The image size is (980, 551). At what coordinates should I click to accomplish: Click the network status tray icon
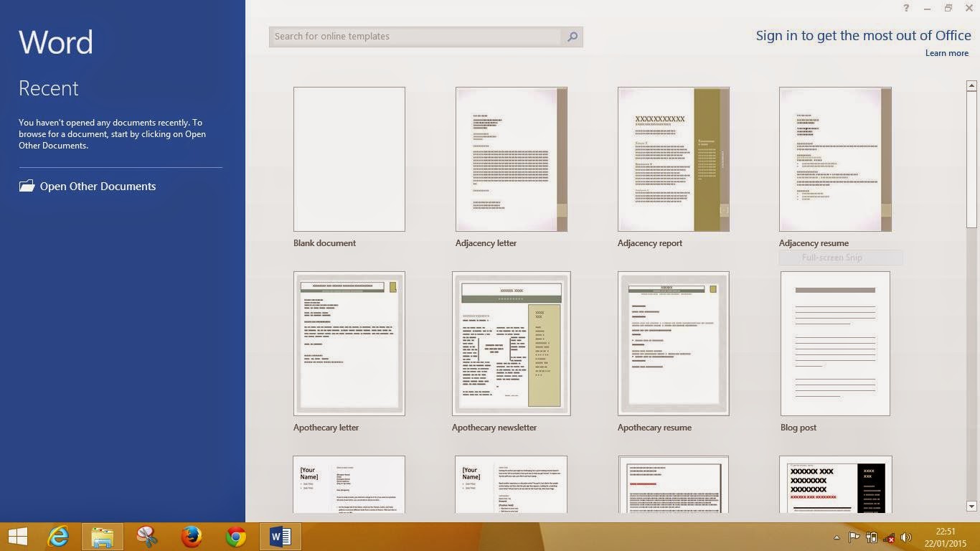tap(889, 537)
